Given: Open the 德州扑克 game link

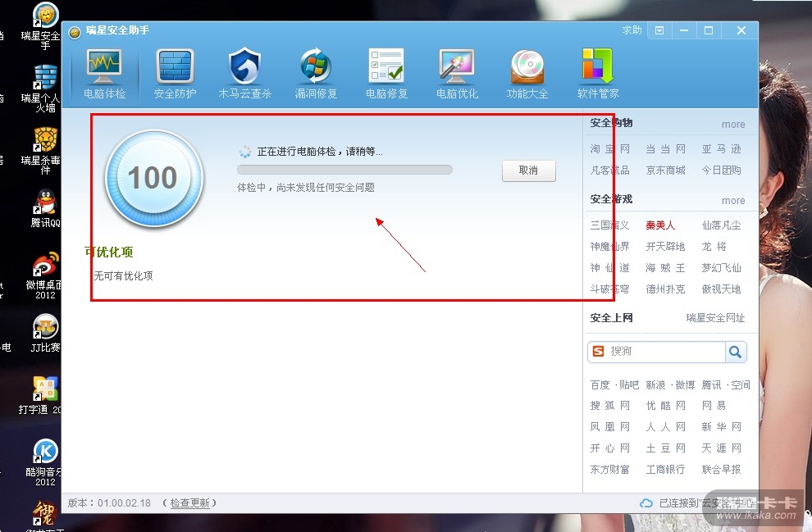Looking at the screenshot, I should coord(665,289).
